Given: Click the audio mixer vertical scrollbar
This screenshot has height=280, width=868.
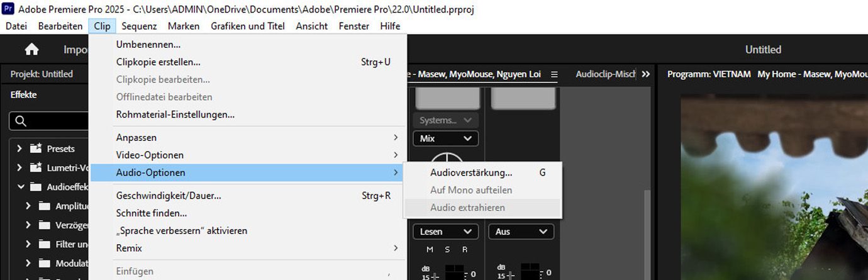Looking at the screenshot, I should coord(647,235).
